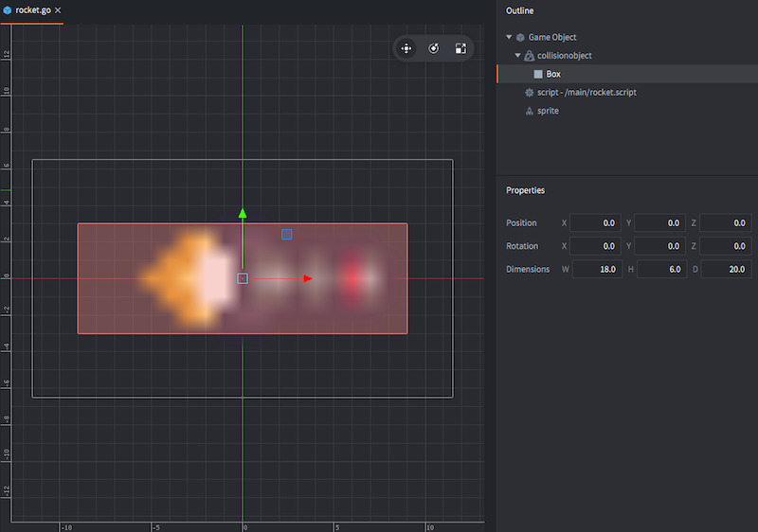
Task: Select the sprite item in Outline
Action: pyautogui.click(x=548, y=111)
